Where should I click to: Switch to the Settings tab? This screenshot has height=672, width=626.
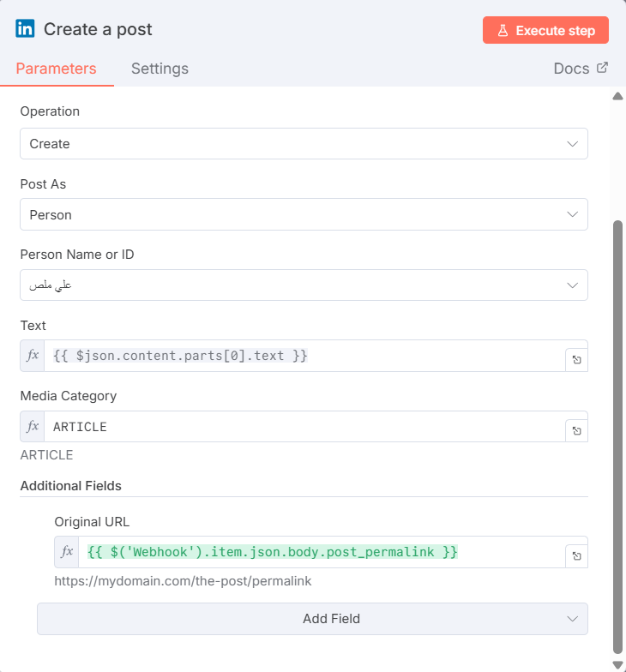[x=160, y=69]
